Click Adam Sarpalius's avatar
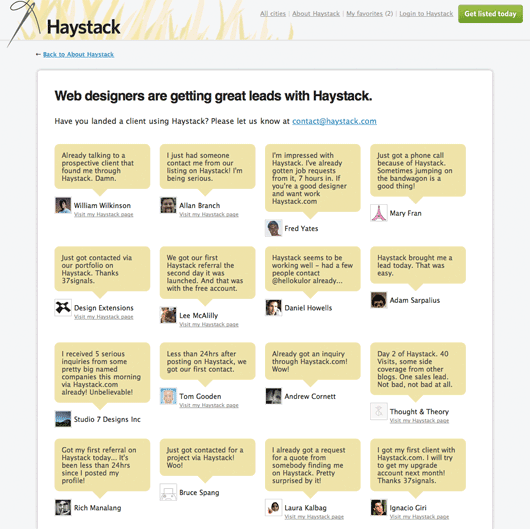This screenshot has width=530, height=529. [379, 300]
